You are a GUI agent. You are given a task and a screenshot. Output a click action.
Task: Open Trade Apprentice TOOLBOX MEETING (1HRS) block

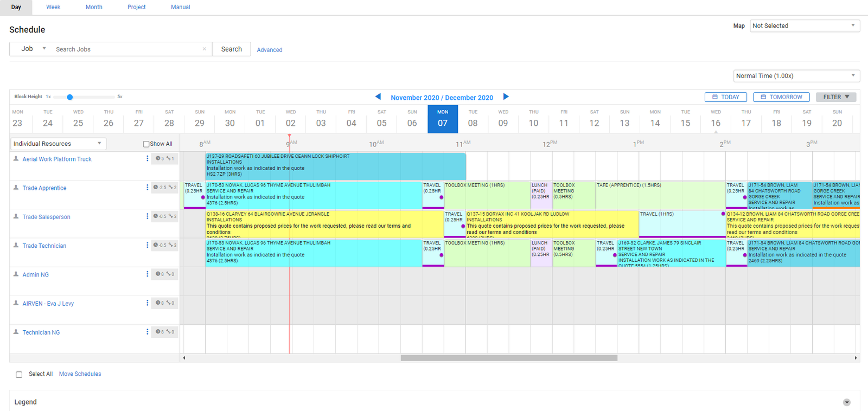487,195
